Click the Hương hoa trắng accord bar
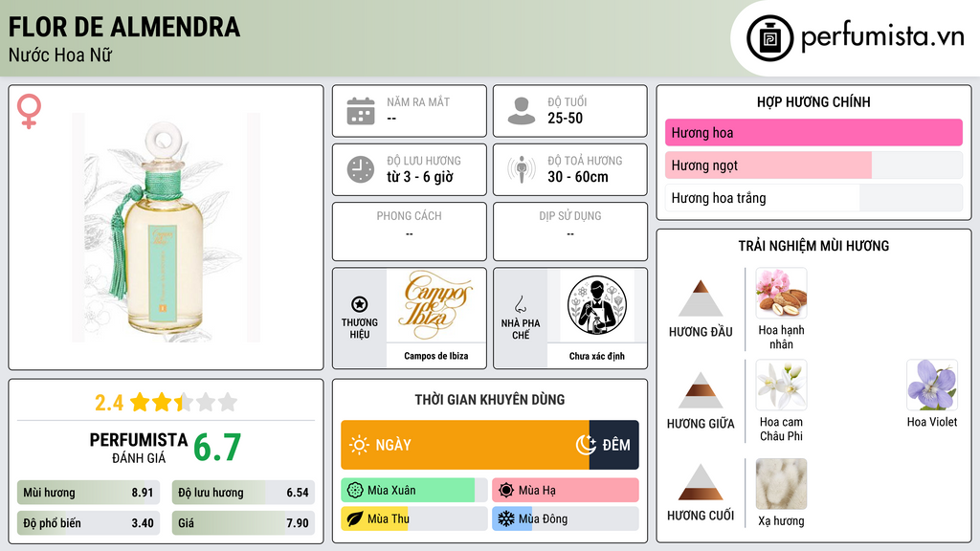 point(813,198)
